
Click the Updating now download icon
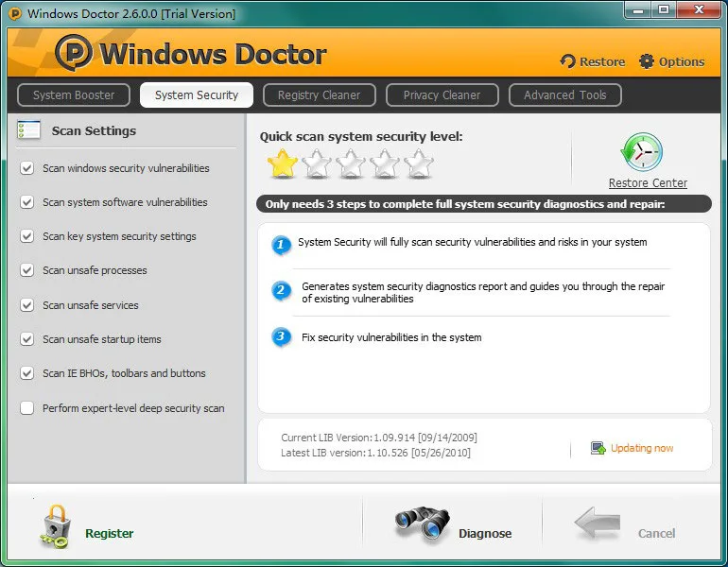pos(598,448)
